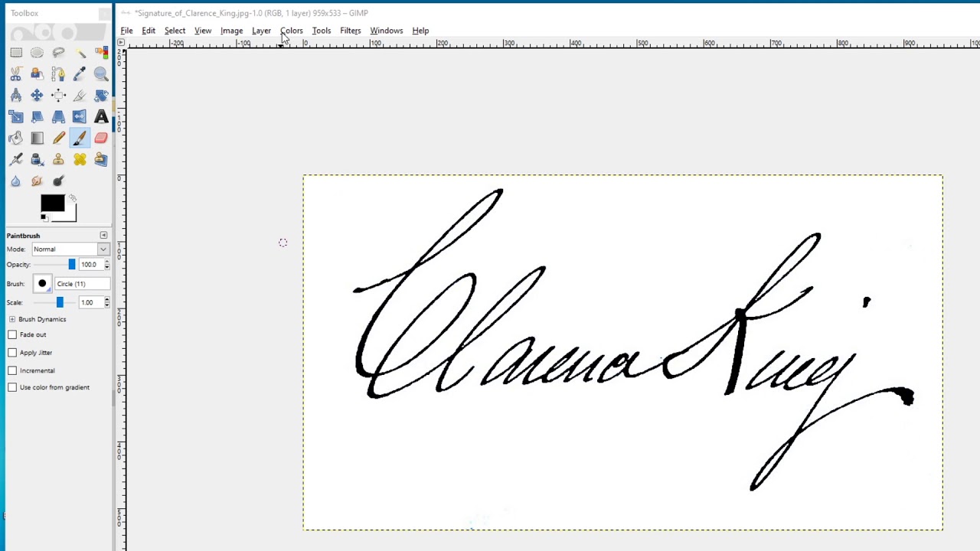980x551 pixels.
Task: Select the Bucket Fill tool
Action: click(x=16, y=139)
